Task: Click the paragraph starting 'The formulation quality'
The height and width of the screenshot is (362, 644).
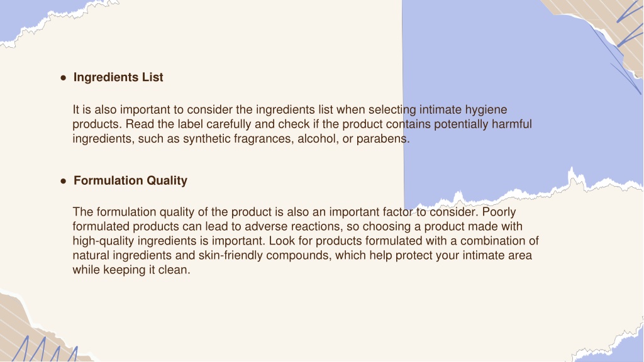Action: pos(306,241)
